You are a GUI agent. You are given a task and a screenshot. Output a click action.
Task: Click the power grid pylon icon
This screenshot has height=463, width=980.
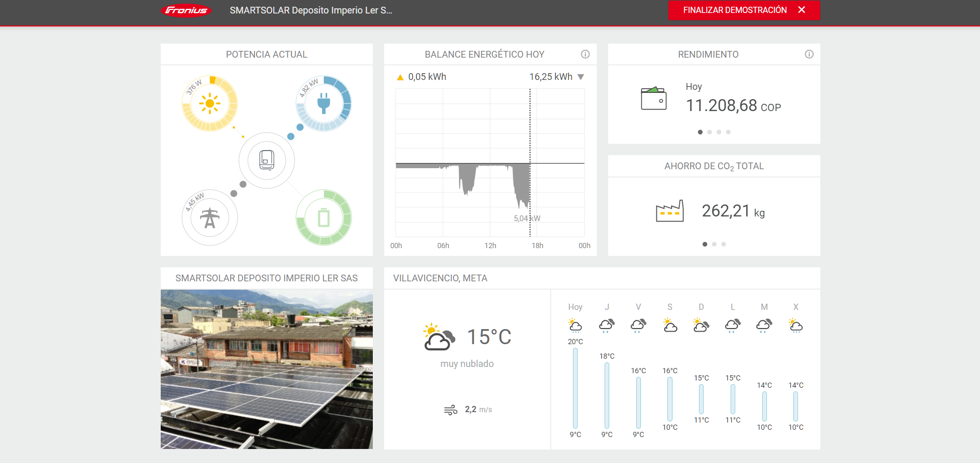coord(209,218)
